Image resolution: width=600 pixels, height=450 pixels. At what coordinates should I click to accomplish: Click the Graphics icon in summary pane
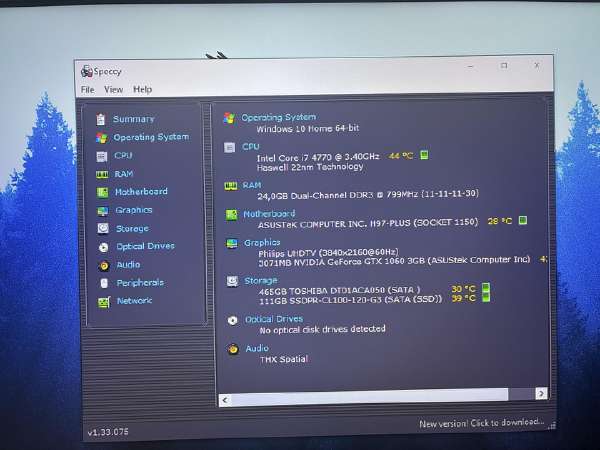click(x=232, y=243)
